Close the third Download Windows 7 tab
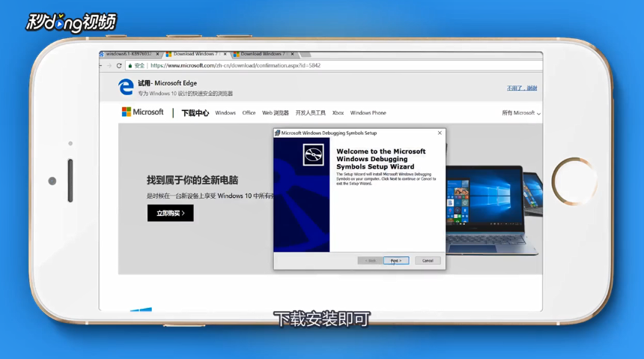This screenshot has height=359, width=644. click(x=293, y=54)
